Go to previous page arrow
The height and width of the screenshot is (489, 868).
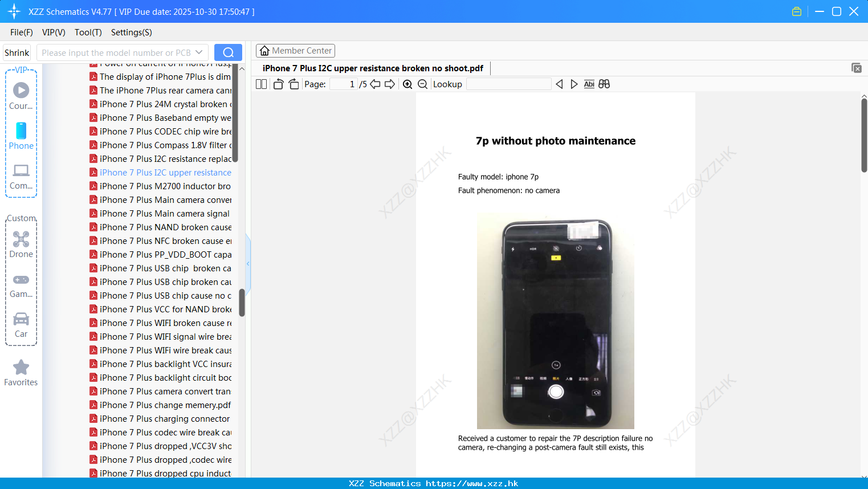(x=375, y=84)
